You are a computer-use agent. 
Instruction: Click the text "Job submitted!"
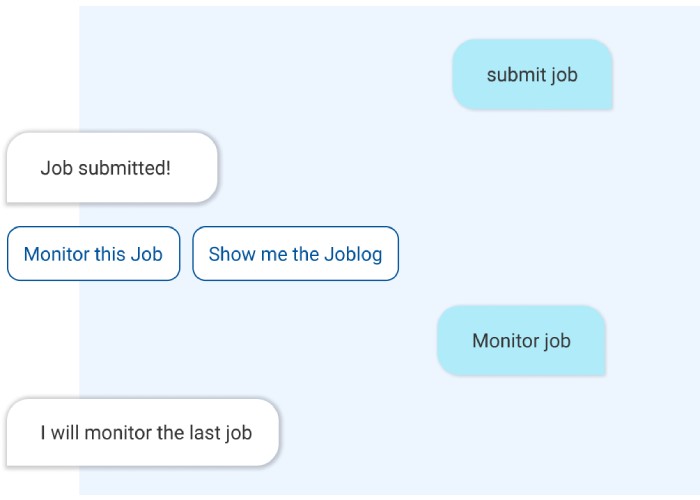tap(106, 168)
